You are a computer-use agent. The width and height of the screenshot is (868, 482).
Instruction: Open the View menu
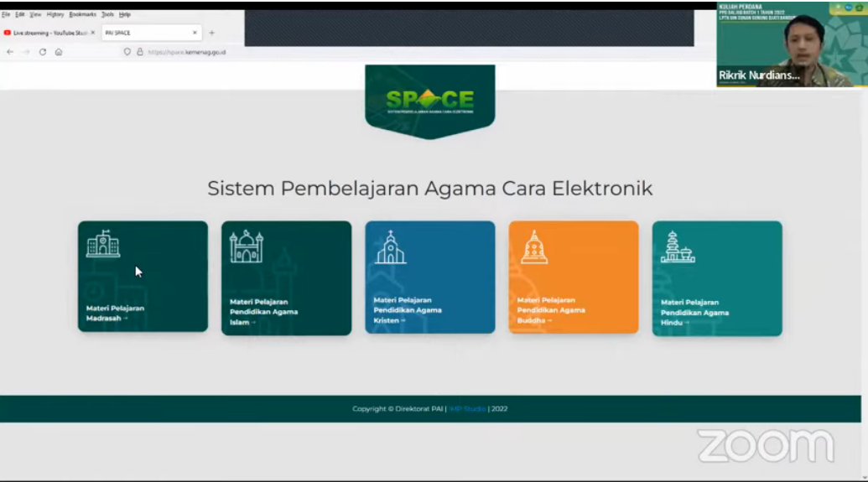[35, 14]
